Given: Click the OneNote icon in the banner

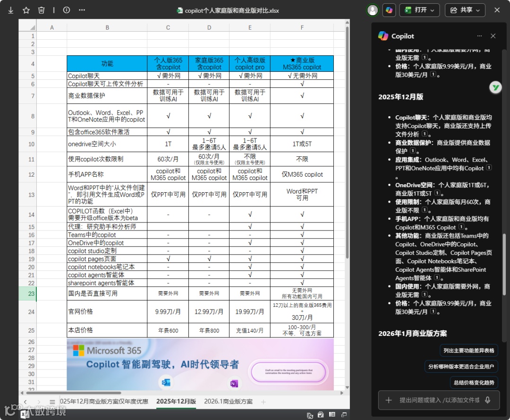Looking at the screenshot, I should tap(234, 384).
